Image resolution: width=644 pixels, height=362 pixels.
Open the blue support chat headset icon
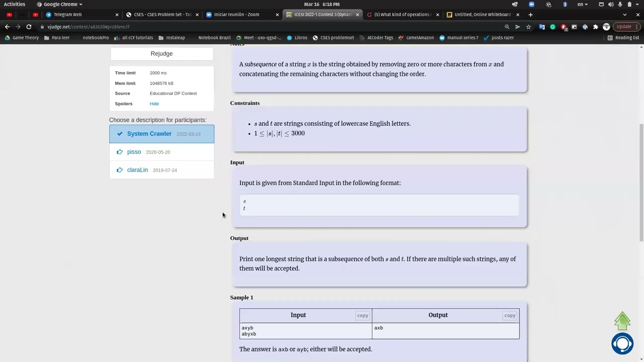click(x=622, y=343)
